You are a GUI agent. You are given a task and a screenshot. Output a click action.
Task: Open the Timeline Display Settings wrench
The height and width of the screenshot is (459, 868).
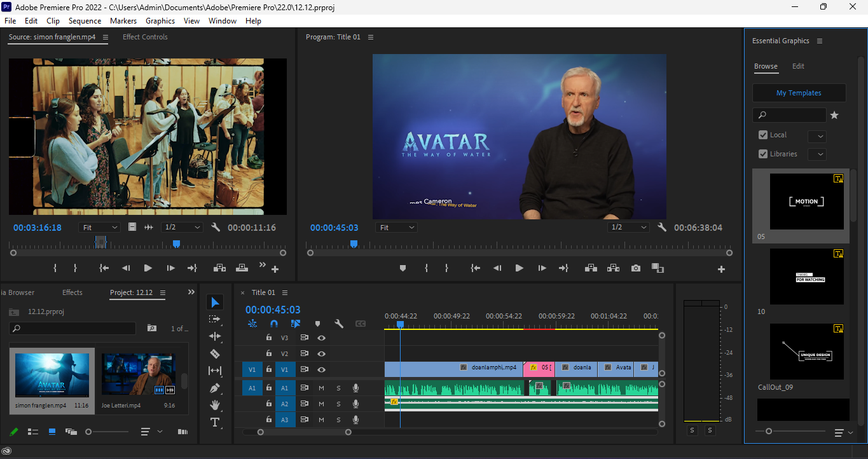339,324
